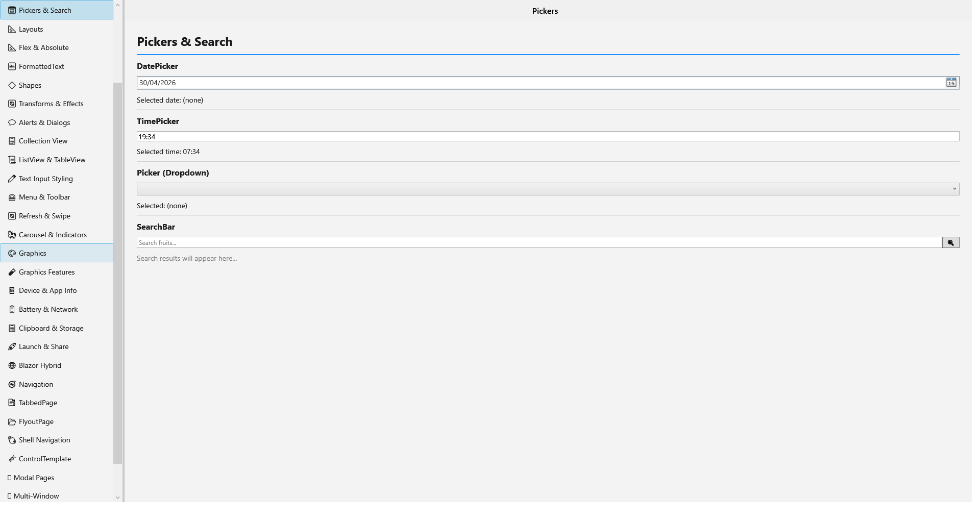This screenshot has height=522, width=980.
Task: Click the Search fruits input field
Action: point(539,243)
